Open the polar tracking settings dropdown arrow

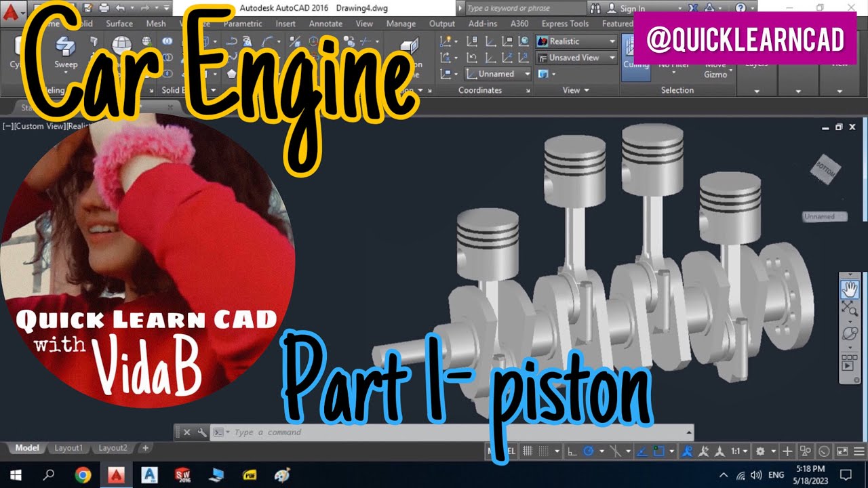(x=601, y=451)
